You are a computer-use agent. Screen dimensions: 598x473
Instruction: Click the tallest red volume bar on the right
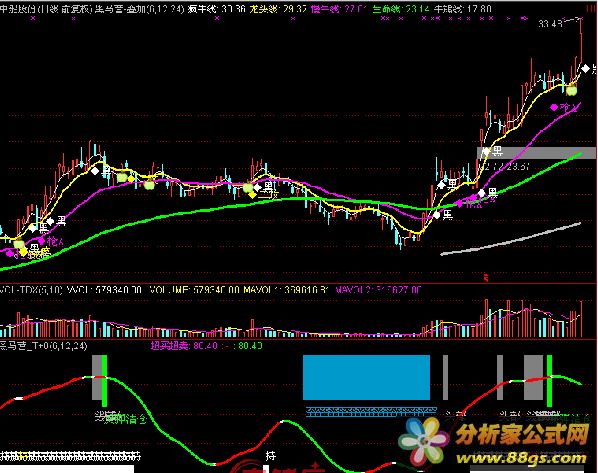coord(486,319)
